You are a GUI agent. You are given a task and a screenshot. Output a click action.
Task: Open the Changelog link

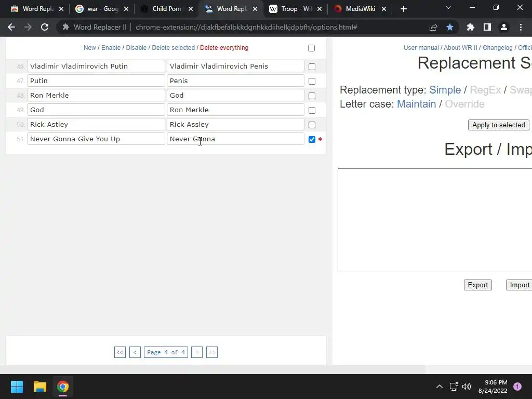pyautogui.click(x=497, y=48)
